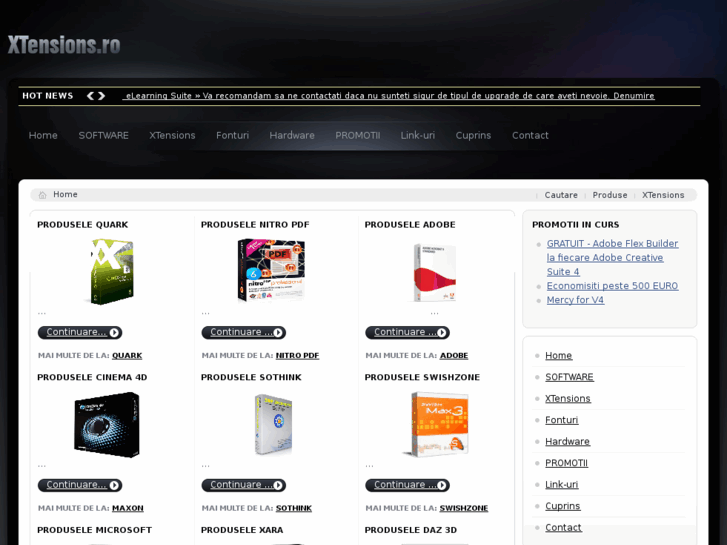This screenshot has width=727, height=545.
Task: Click the PRODUSELE SOTHINK heading
Action: pyautogui.click(x=251, y=378)
